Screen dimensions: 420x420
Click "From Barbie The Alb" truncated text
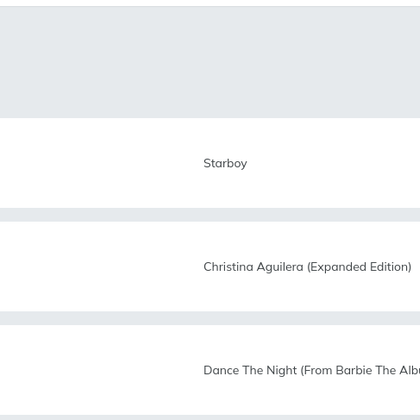point(360,370)
